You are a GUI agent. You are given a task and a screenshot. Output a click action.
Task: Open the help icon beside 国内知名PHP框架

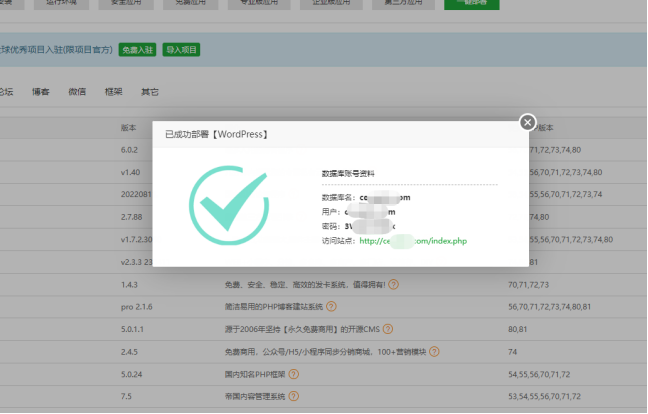pos(293,374)
